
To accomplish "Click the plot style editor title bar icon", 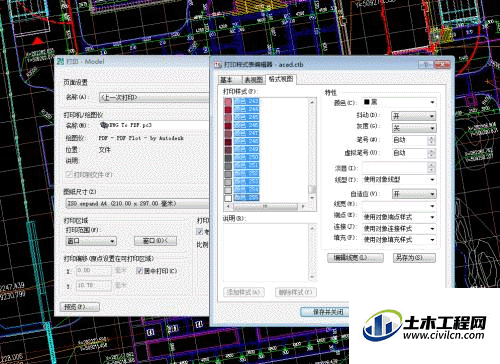I will (x=218, y=65).
